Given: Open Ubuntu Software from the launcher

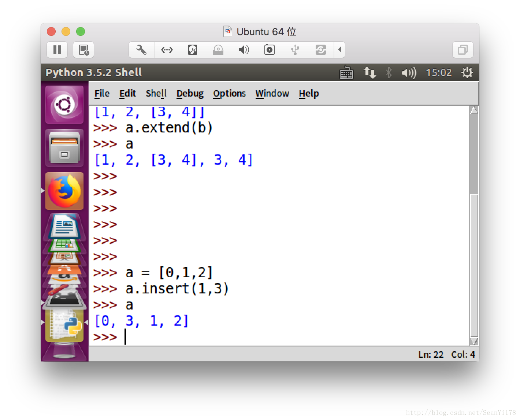Looking at the screenshot, I should [x=64, y=270].
